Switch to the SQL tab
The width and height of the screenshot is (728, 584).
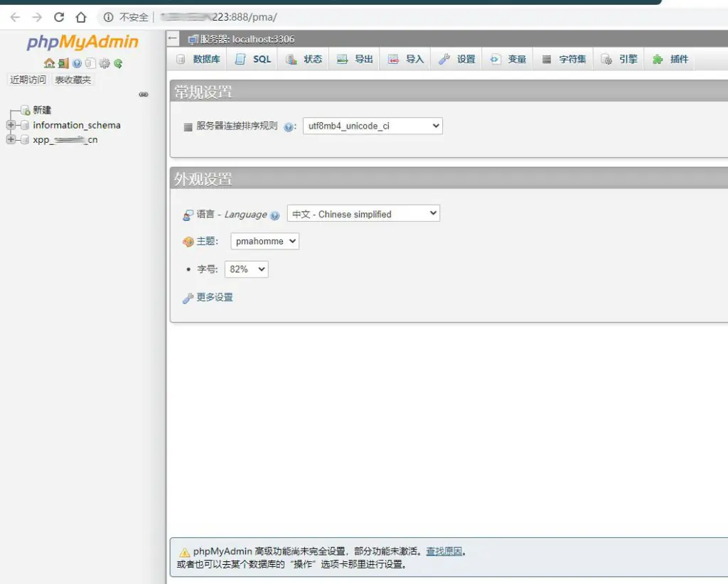254,59
